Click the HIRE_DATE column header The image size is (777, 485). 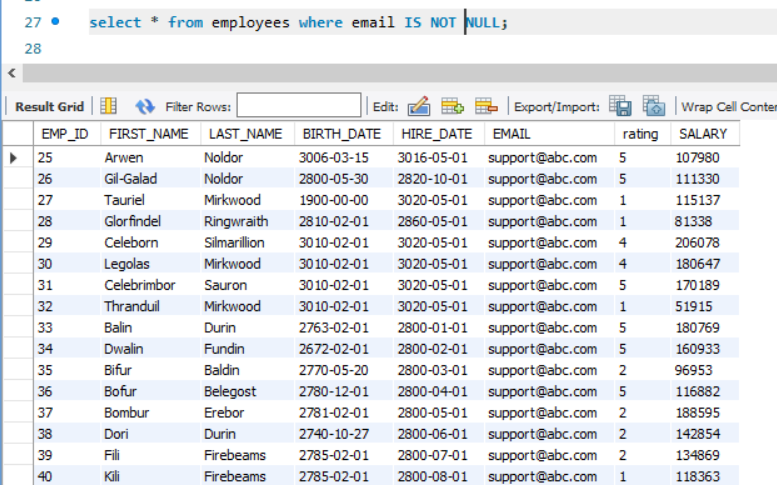point(439,134)
